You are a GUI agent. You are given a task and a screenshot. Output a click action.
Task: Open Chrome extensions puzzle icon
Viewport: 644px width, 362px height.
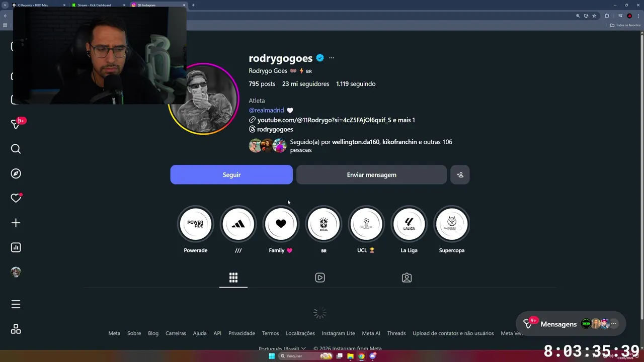tap(607, 16)
